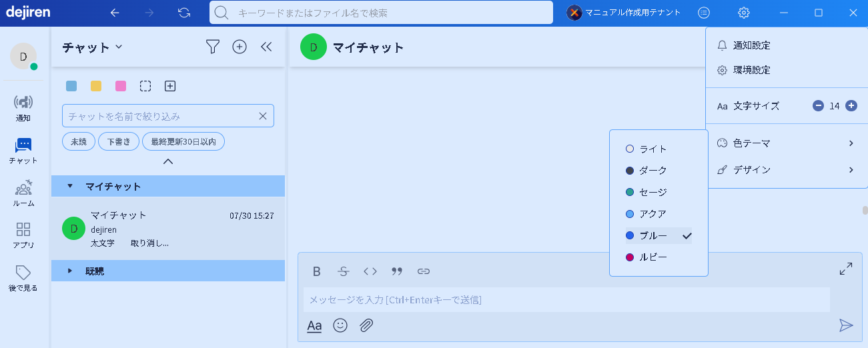Image resolution: width=868 pixels, height=348 pixels.
Task: Open the emoji picker
Action: click(x=340, y=325)
